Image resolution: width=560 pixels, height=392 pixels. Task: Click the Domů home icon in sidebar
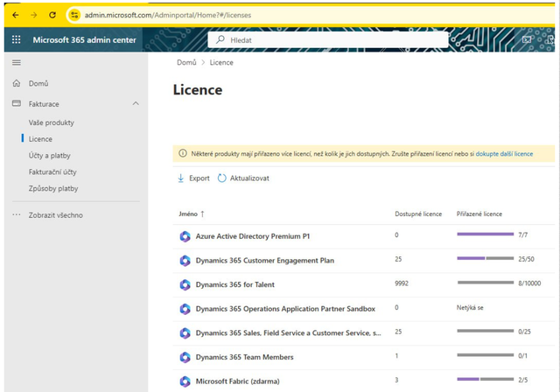[x=17, y=83]
